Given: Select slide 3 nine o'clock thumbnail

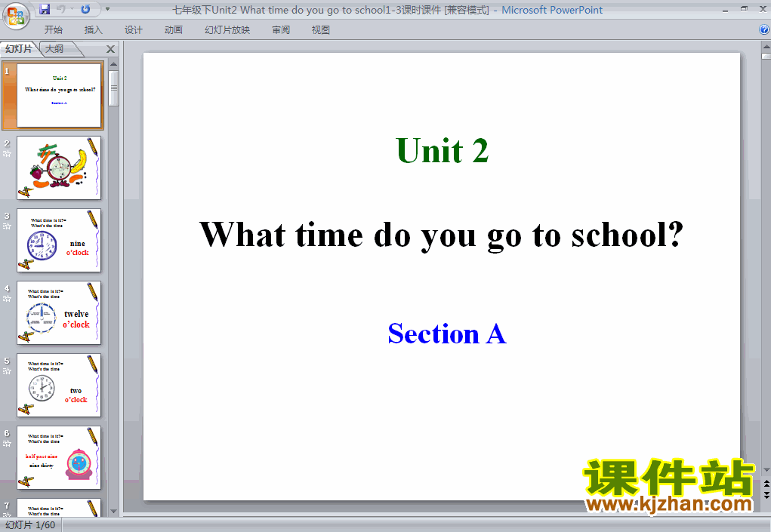Looking at the screenshot, I should (x=59, y=240).
